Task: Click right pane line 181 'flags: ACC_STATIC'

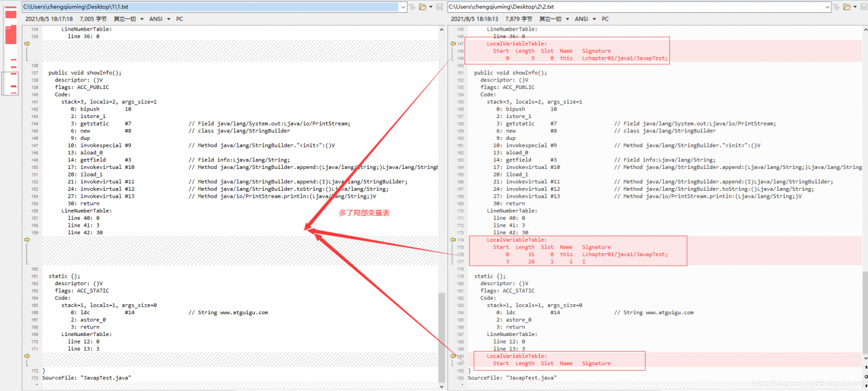Action: [x=507, y=291]
